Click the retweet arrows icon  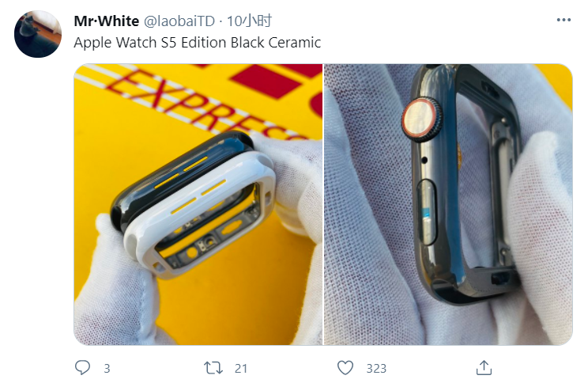[213, 368]
